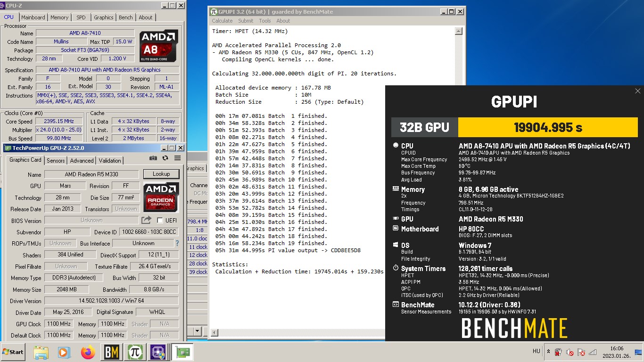Click the AMD A8 logo in CPU-Z
Screen dimensions: 644x362
(x=159, y=46)
